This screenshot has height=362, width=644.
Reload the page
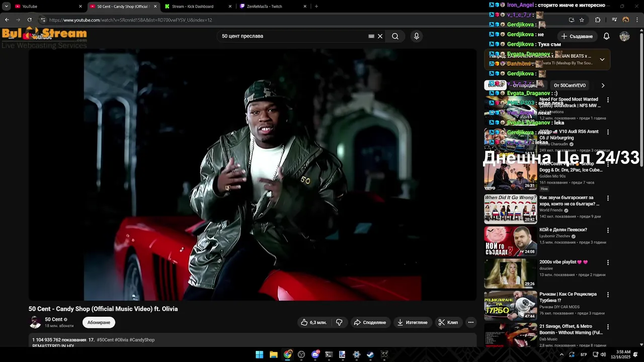click(29, 20)
